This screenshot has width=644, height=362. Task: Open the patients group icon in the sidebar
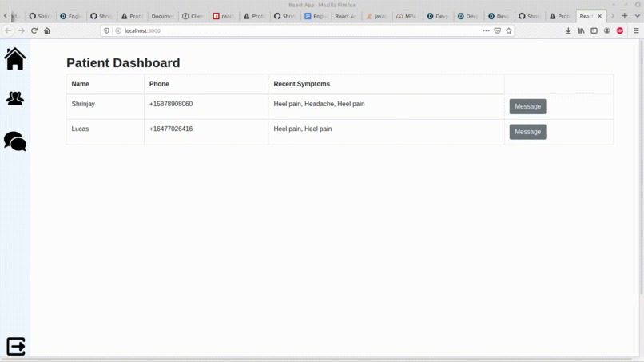(x=15, y=98)
